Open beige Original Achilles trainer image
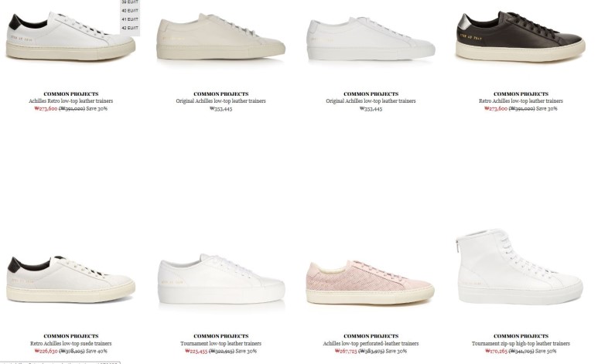This screenshot has width=598, height=364. coord(220,36)
